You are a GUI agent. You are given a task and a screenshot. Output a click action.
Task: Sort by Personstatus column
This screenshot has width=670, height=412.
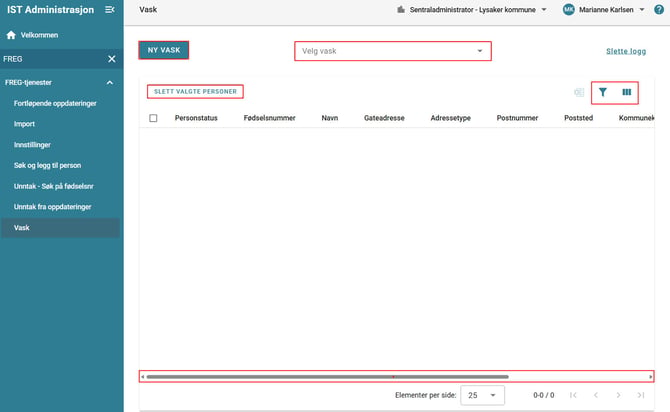(x=196, y=118)
